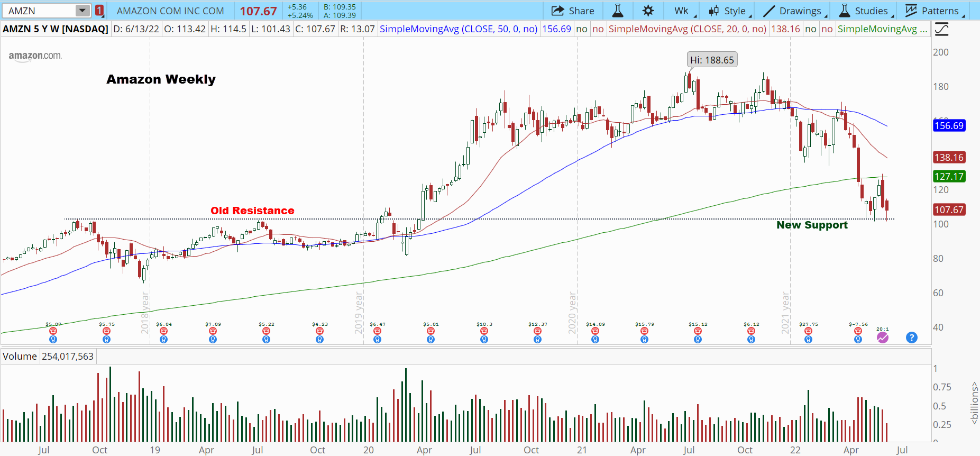Open the flask icon beside Share
The image size is (980, 456).
617,11
